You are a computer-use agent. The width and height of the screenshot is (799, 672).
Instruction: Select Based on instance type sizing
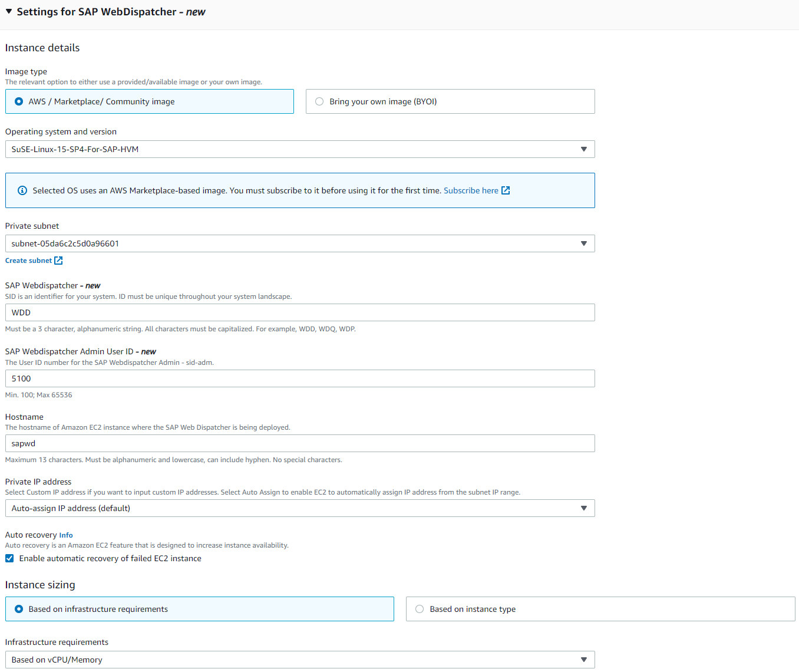(600, 609)
